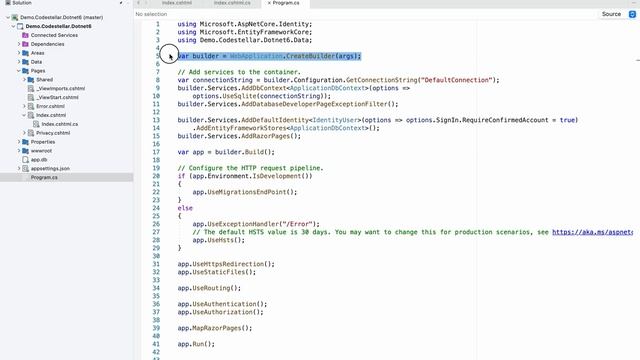Click the Index.cshtml.cs file icon
The image size is (640, 360).
(36, 124)
